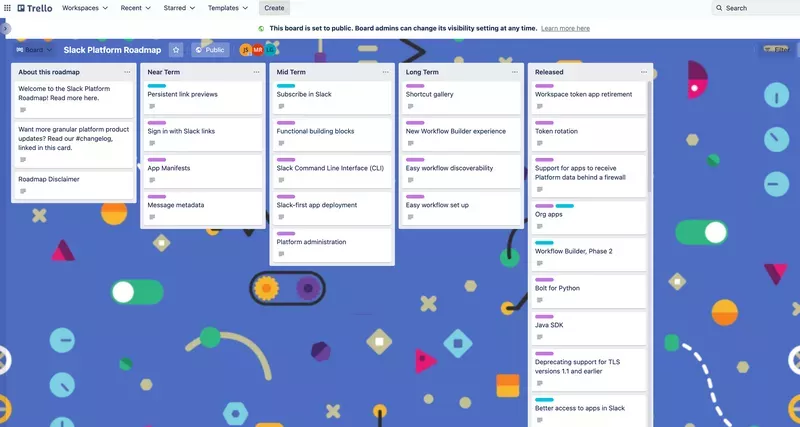The image size is (800, 427).
Task: Click the LG member avatar
Action: 270,50
